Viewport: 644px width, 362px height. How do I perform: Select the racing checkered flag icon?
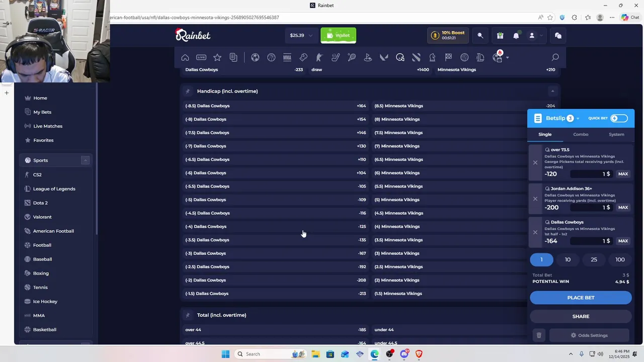tap(448, 57)
